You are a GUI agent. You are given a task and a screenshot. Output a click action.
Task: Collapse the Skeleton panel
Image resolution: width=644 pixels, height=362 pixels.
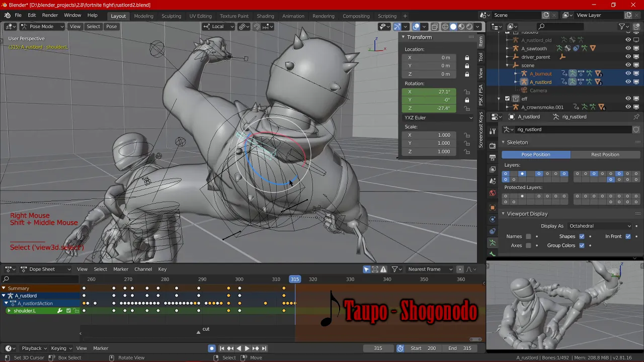[x=503, y=142]
